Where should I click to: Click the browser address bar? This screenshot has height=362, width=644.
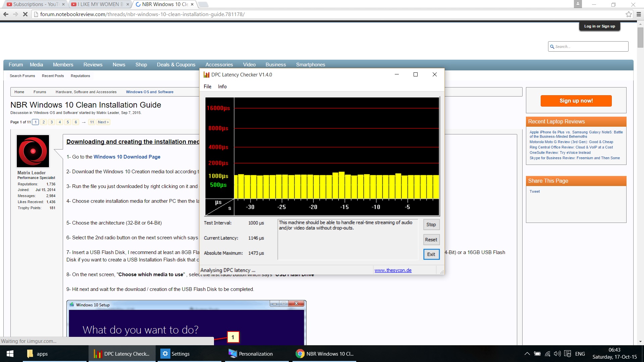click(329, 14)
